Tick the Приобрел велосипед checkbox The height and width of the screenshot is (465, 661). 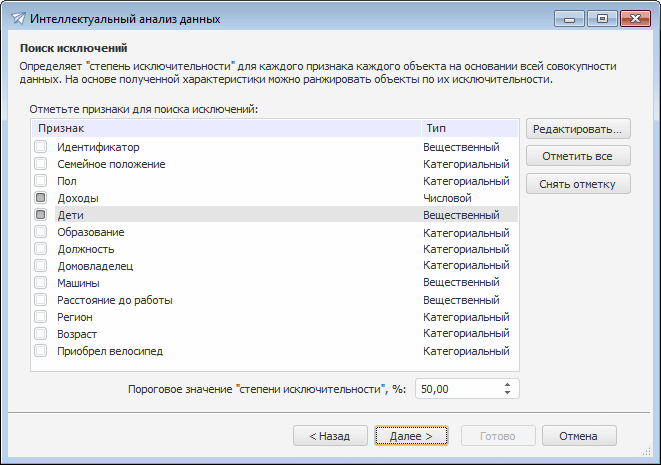click(41, 351)
